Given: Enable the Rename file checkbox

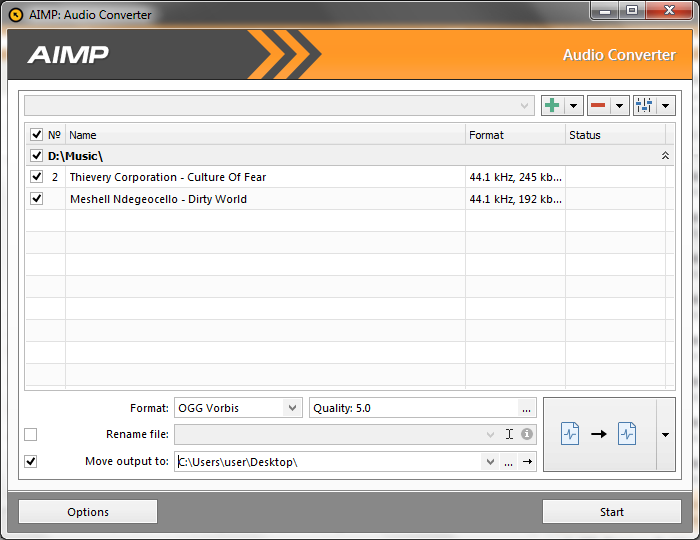Looking at the screenshot, I should point(30,434).
